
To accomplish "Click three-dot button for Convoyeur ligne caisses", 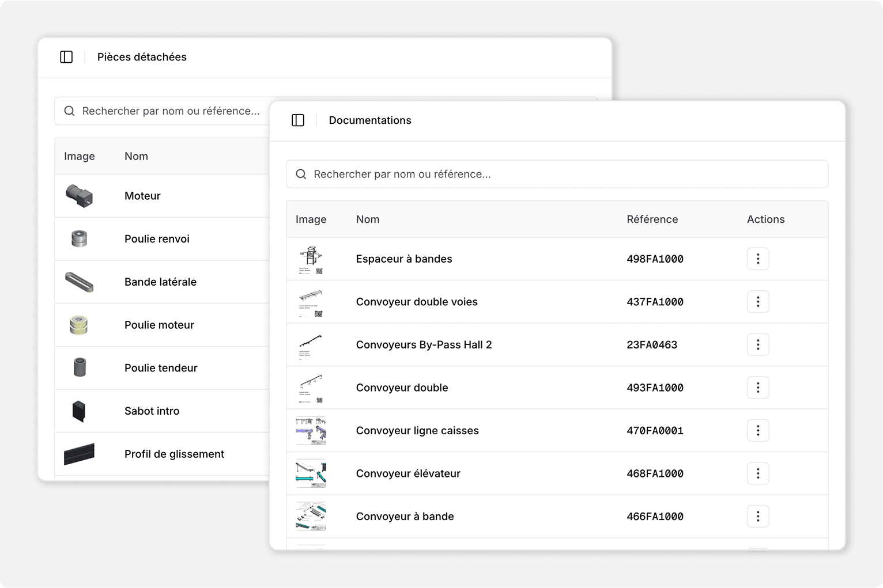I will pos(757,431).
